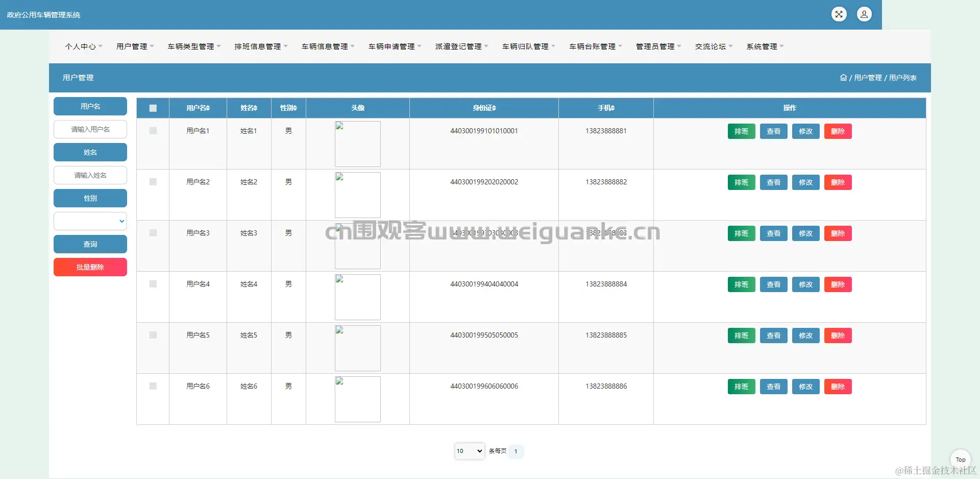Open the 交流论坛 menu item

714,46
